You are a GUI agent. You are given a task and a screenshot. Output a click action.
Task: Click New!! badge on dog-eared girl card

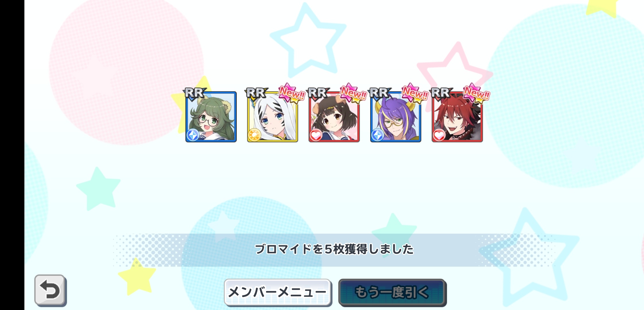click(353, 93)
